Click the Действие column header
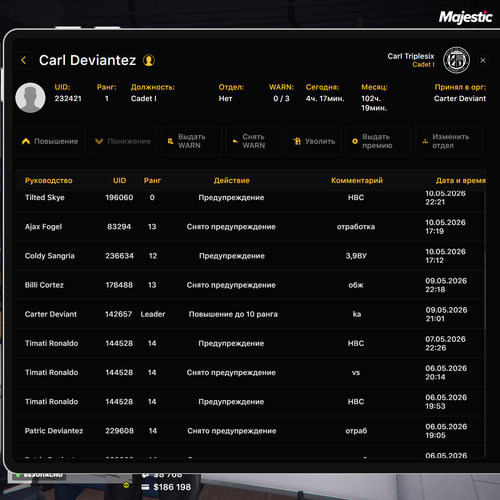 232,181
